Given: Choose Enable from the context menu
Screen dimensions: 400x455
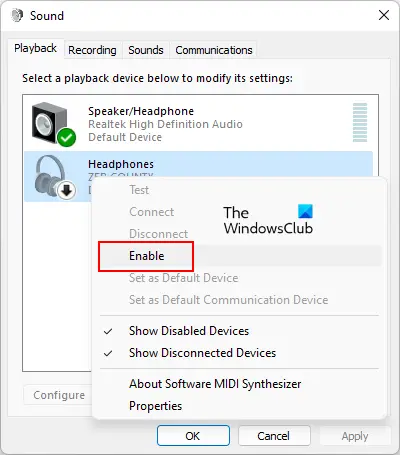Looking at the screenshot, I should 146,256.
